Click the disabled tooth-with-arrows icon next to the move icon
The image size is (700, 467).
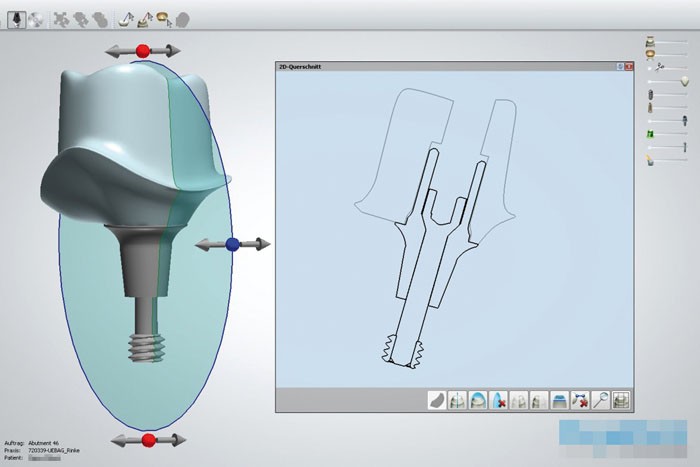coord(81,20)
